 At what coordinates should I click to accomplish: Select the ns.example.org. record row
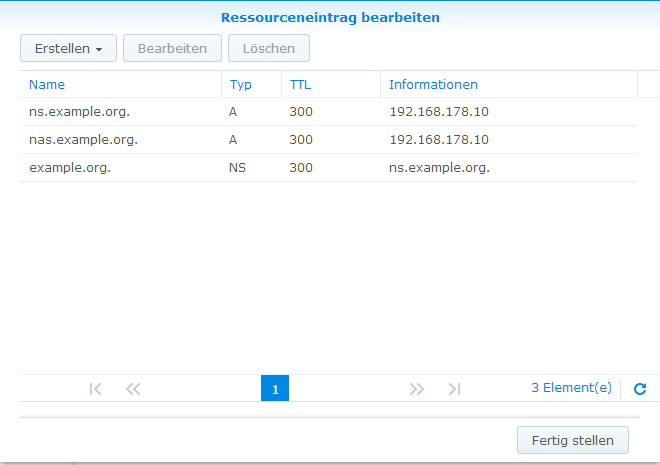click(x=328, y=112)
